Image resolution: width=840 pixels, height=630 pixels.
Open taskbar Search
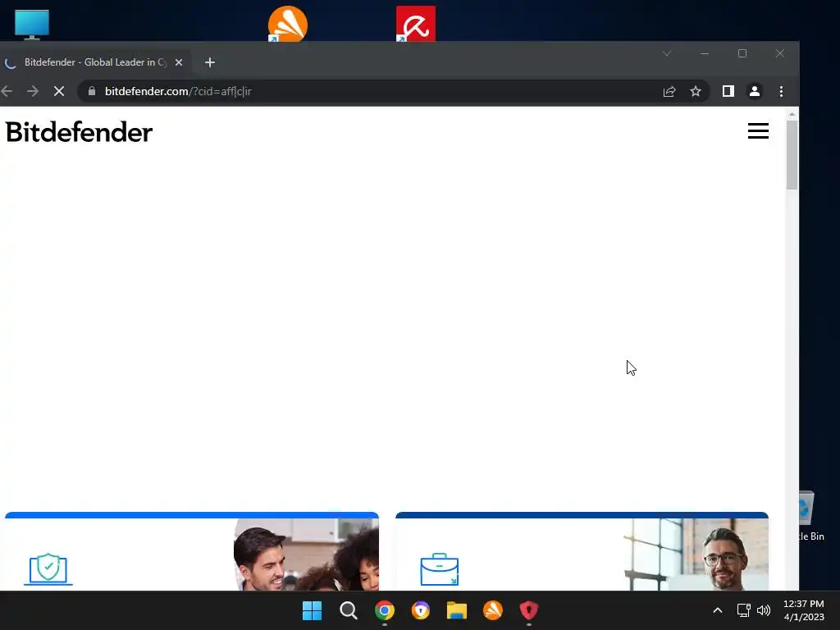[348, 610]
